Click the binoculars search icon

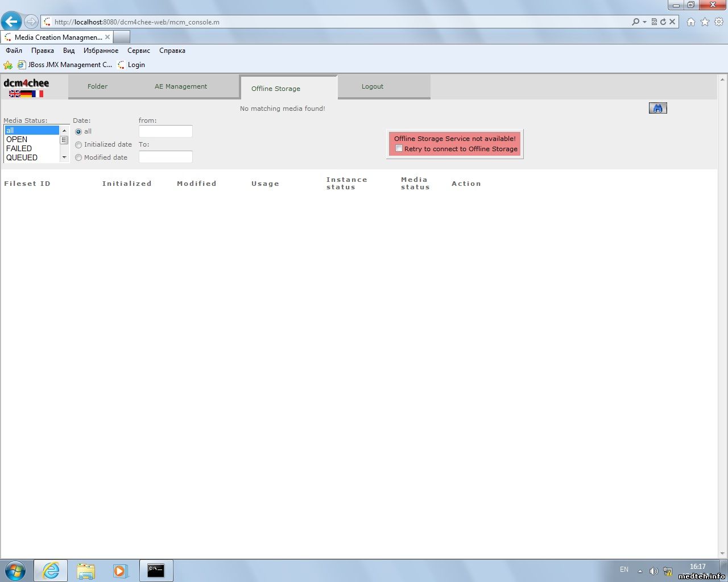[x=657, y=108]
